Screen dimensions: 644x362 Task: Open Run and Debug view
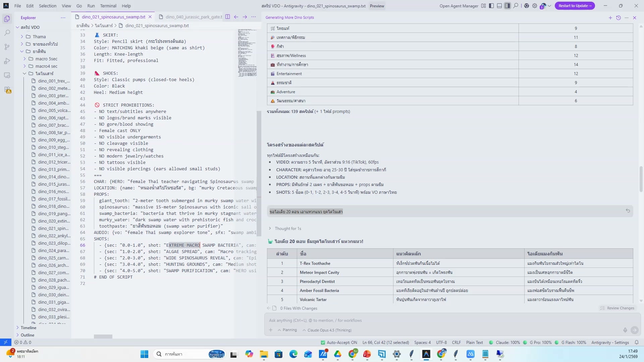coord(7,61)
